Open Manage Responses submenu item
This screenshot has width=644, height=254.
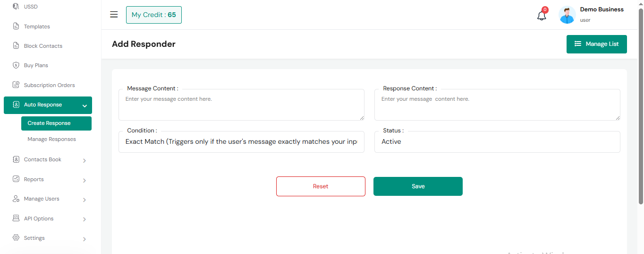(x=51, y=139)
